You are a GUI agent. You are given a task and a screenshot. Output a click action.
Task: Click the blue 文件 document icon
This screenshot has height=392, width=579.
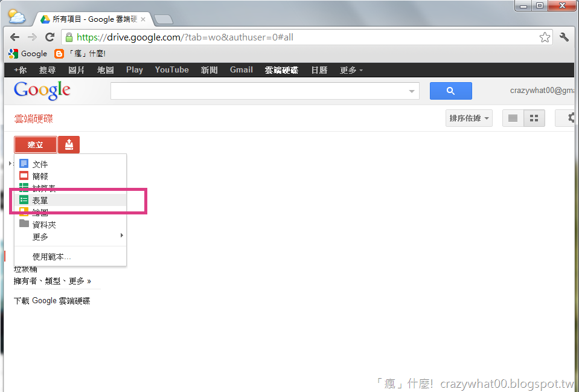[x=24, y=163]
